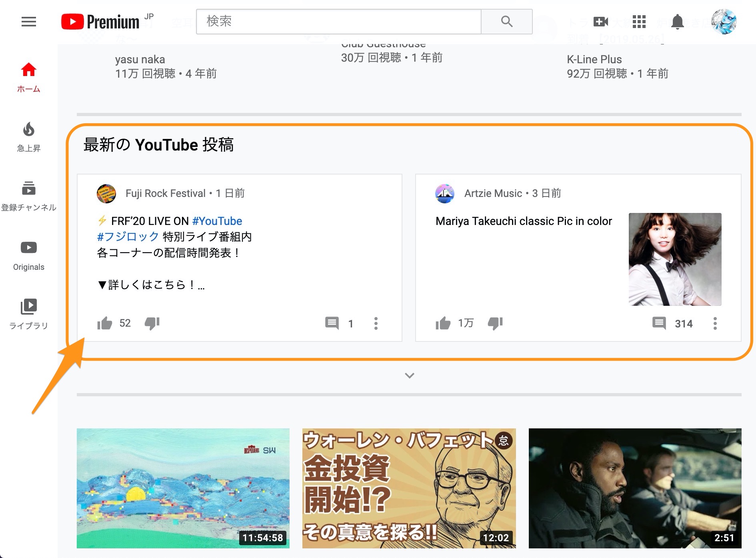The image size is (756, 558).
Task: Click the '30万 回視聴・1 年前' metadata
Action: pyautogui.click(x=392, y=58)
